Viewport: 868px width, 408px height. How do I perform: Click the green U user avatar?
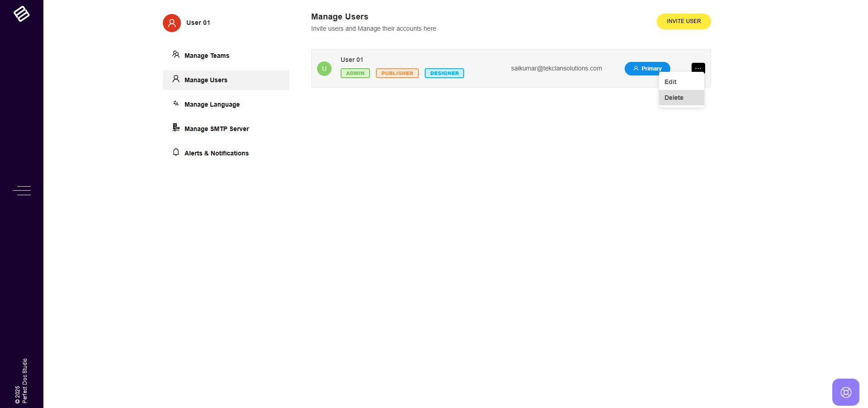coord(324,69)
